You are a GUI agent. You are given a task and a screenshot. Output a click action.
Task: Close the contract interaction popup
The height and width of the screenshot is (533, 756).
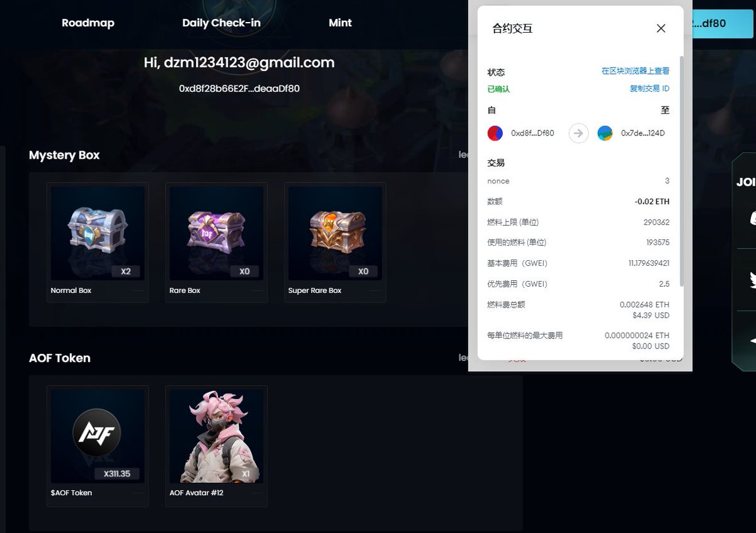661,28
